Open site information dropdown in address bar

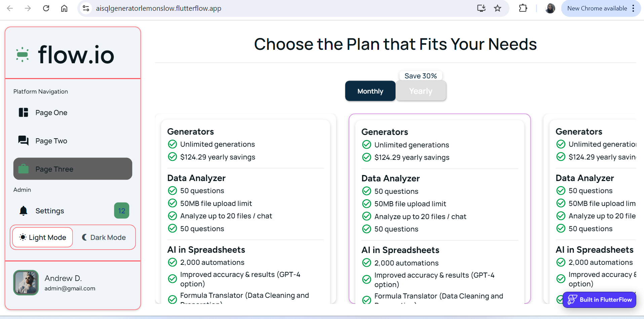pos(86,8)
